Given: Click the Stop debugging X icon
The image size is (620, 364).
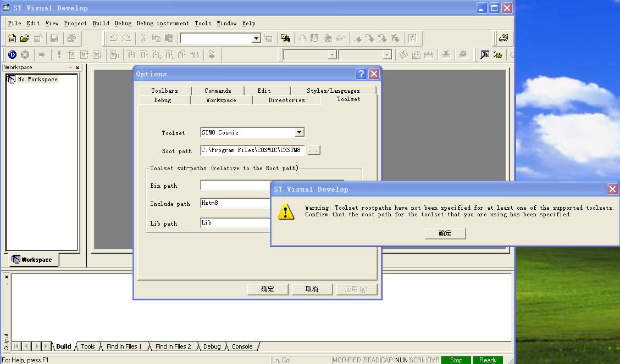Looking at the screenshot, I should pyautogui.click(x=25, y=54).
